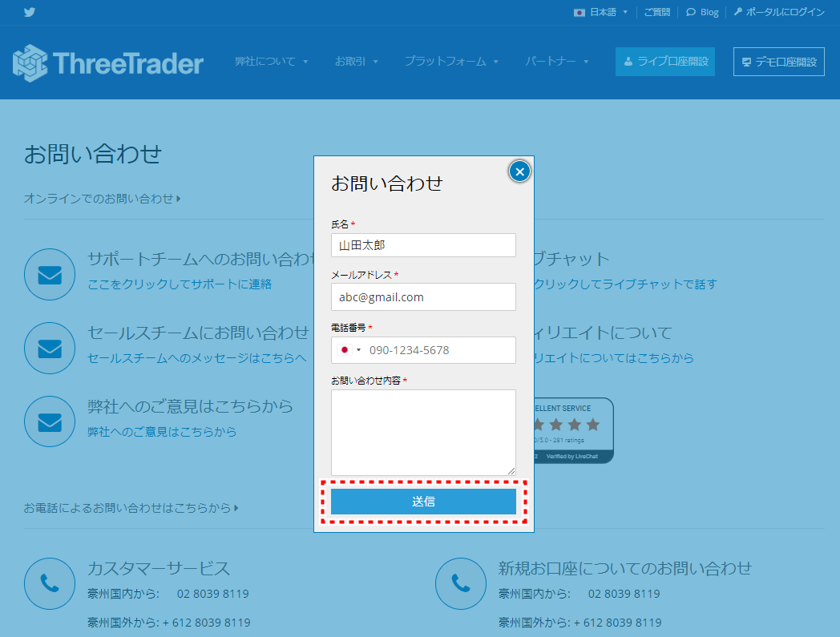Click the セールスチームにお問い合わせ heading
840x637 pixels.
pos(198,333)
